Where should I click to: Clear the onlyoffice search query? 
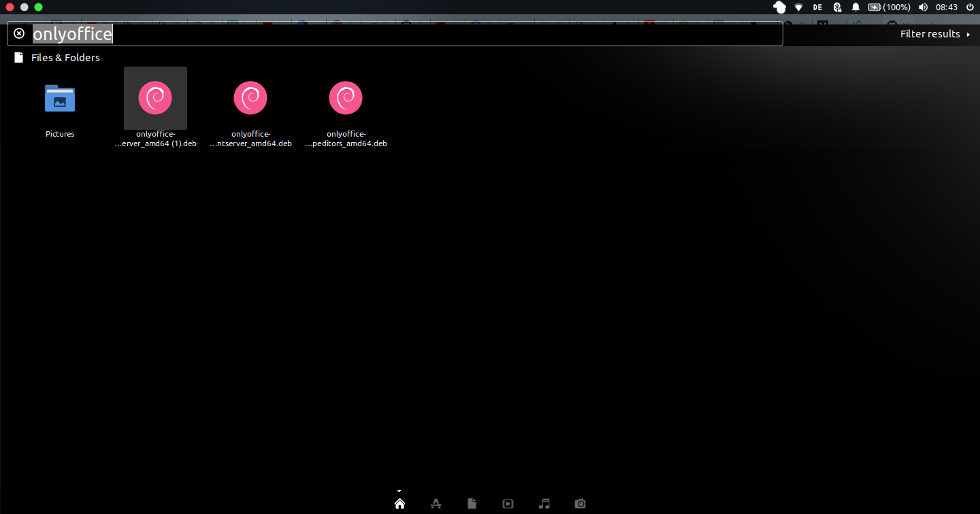(x=19, y=33)
